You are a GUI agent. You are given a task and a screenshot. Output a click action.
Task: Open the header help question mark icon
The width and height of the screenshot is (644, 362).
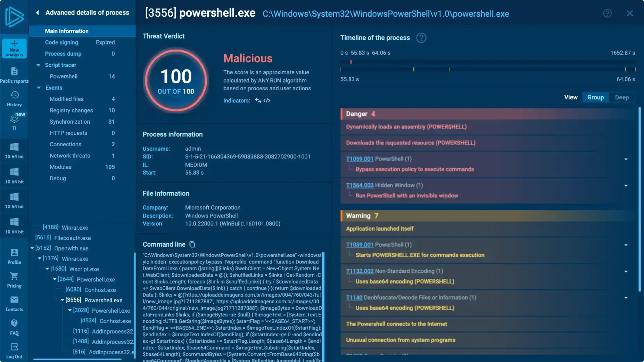[x=608, y=14]
